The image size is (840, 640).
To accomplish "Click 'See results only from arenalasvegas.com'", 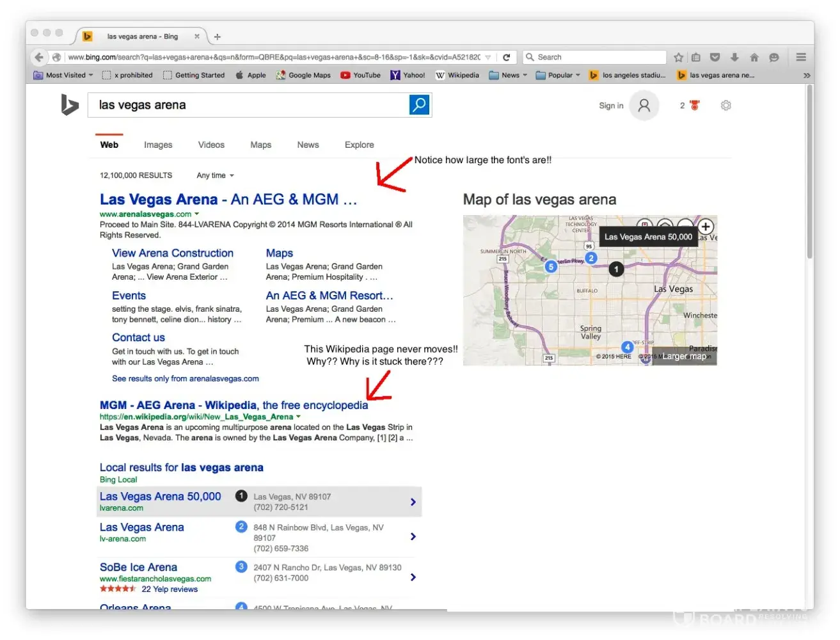I will (186, 378).
